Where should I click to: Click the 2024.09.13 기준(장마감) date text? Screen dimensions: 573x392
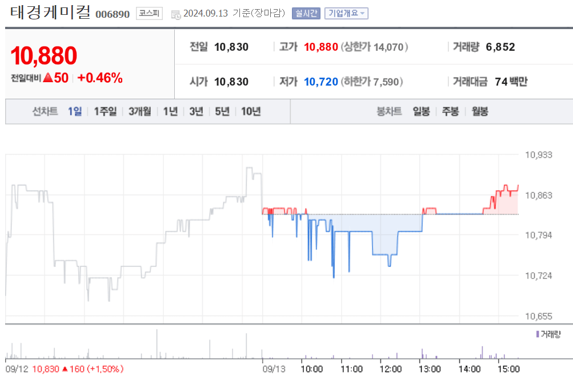234,14
